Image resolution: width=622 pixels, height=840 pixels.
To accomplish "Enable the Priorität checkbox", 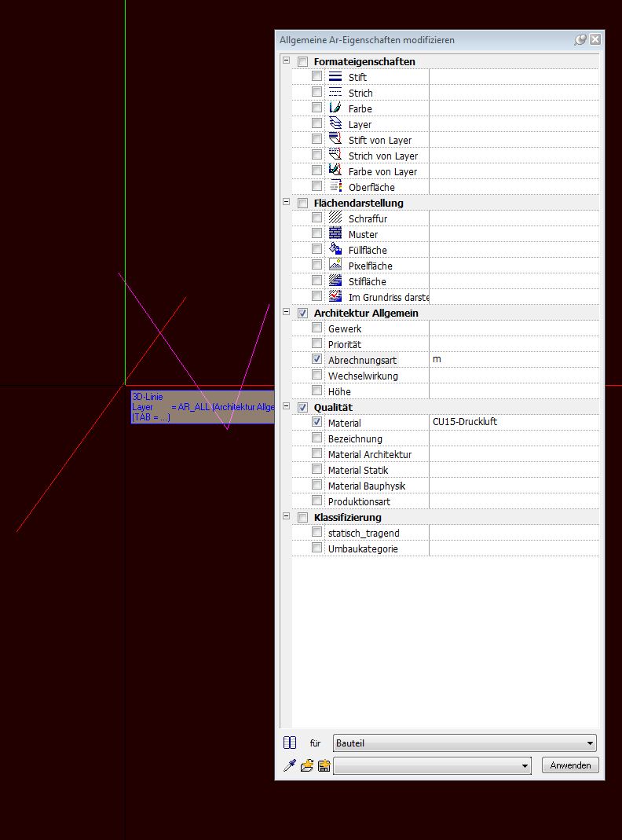I will click(x=316, y=343).
